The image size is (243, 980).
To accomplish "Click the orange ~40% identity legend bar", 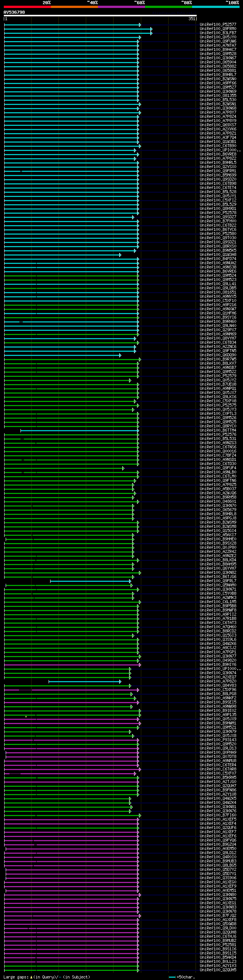I will pos(74,7).
